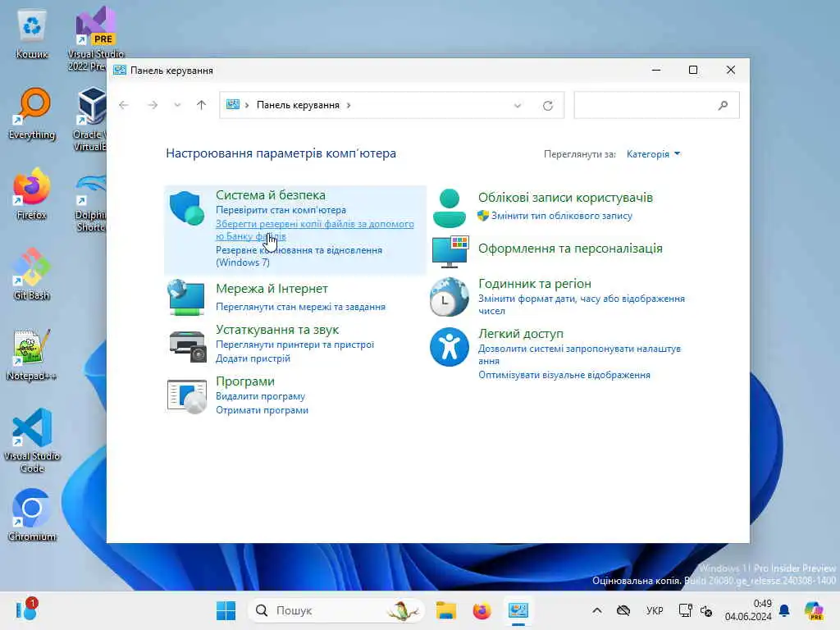The width and height of the screenshot is (840, 630).
Task: Open the Copilot preview icon in taskbar corner
Action: tap(814, 610)
